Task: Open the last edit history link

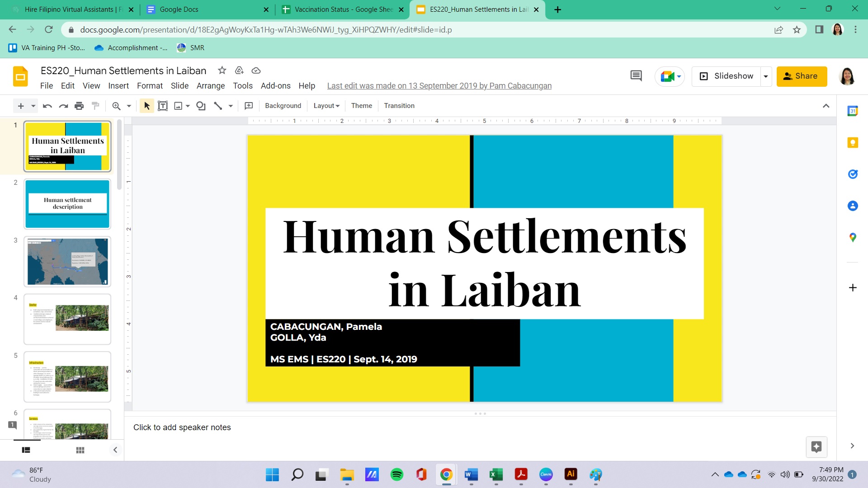Action: (x=439, y=86)
